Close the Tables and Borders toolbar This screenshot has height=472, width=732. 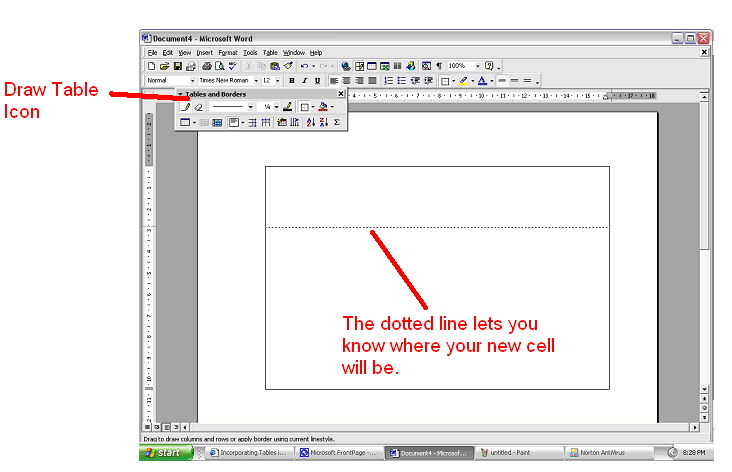click(341, 94)
